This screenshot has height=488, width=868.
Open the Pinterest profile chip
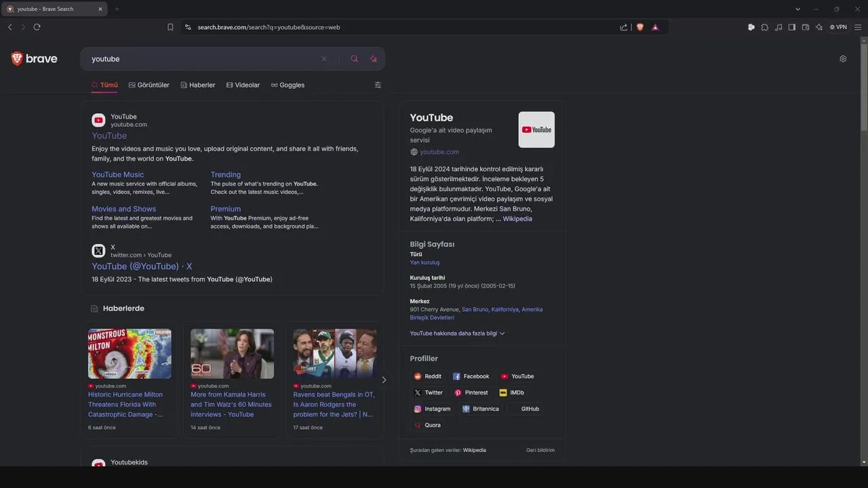[x=471, y=392]
